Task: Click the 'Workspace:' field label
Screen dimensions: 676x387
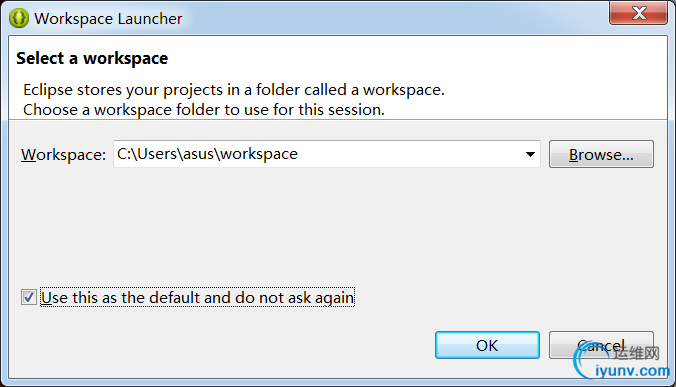Action: coord(63,155)
